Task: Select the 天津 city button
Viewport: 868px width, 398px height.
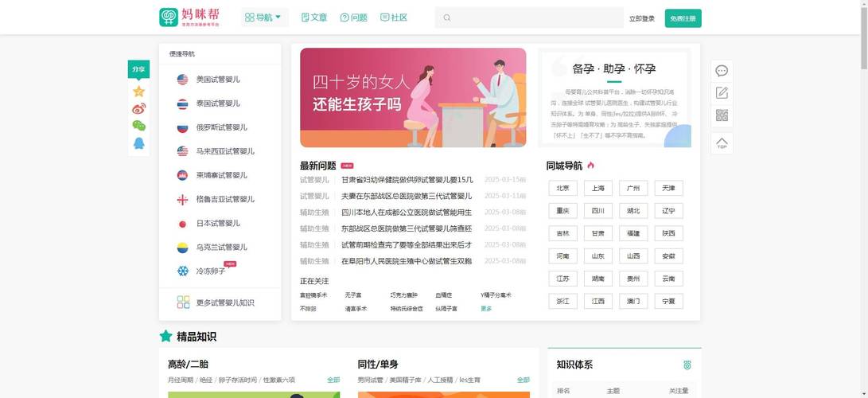Action: 669,188
